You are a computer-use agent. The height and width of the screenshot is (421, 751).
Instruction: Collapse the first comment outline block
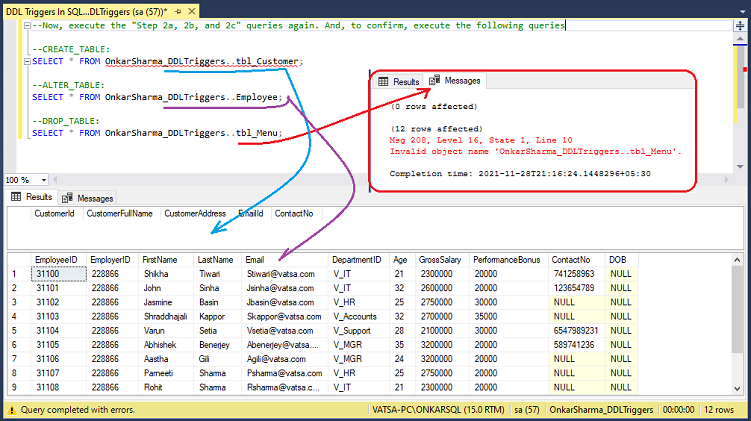pyautogui.click(x=27, y=25)
